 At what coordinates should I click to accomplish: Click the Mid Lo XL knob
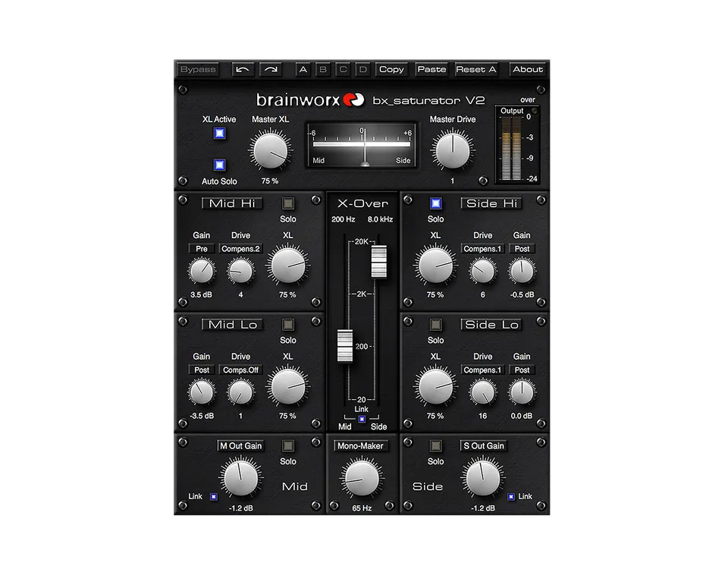click(288, 386)
